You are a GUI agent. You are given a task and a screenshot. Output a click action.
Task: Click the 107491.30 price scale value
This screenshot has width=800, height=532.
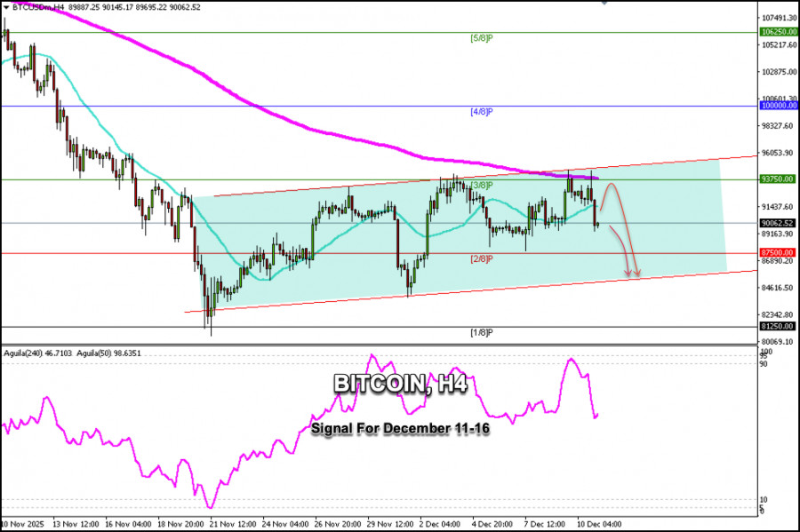click(x=779, y=18)
